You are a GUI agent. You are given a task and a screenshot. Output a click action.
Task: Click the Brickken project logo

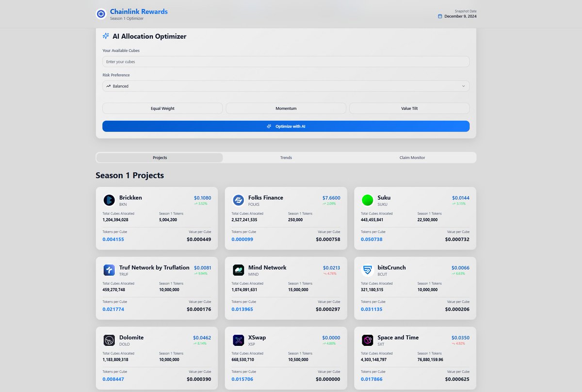point(109,200)
